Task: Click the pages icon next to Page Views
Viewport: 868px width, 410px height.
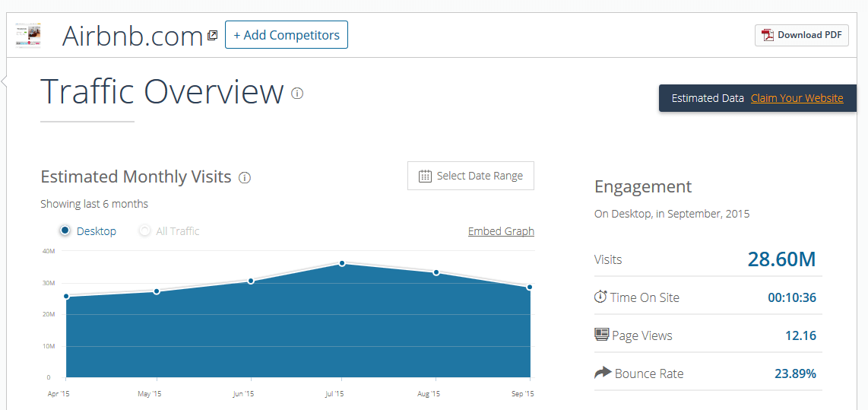Action: click(x=601, y=335)
